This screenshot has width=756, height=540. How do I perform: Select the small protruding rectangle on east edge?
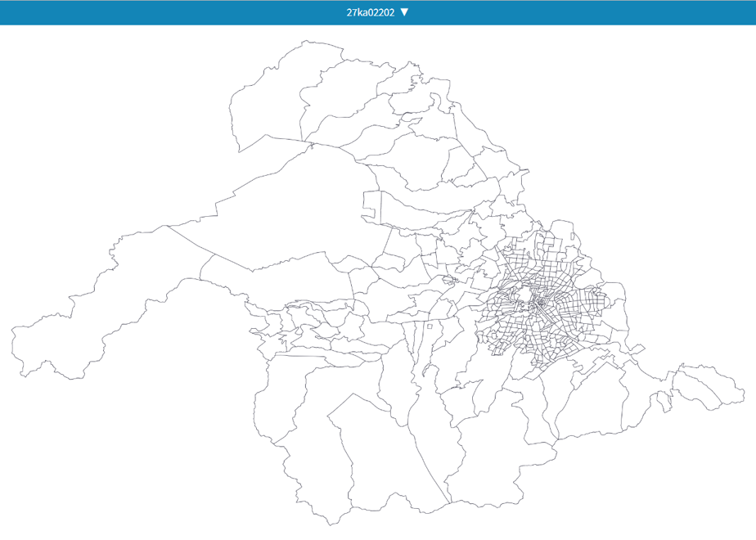637,349
